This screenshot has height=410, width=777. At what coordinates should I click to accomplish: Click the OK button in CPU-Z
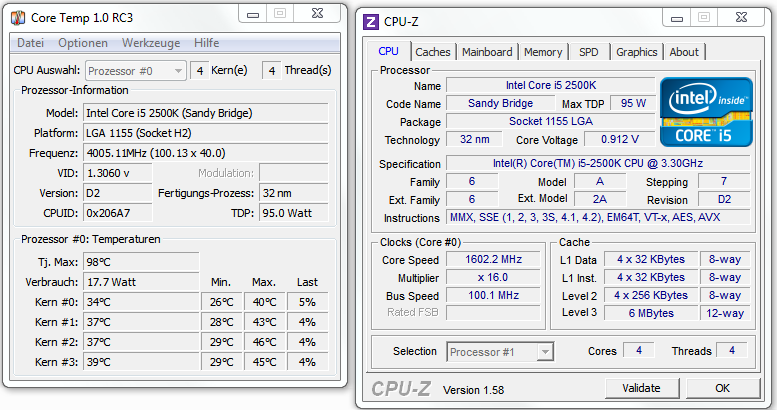(722, 388)
